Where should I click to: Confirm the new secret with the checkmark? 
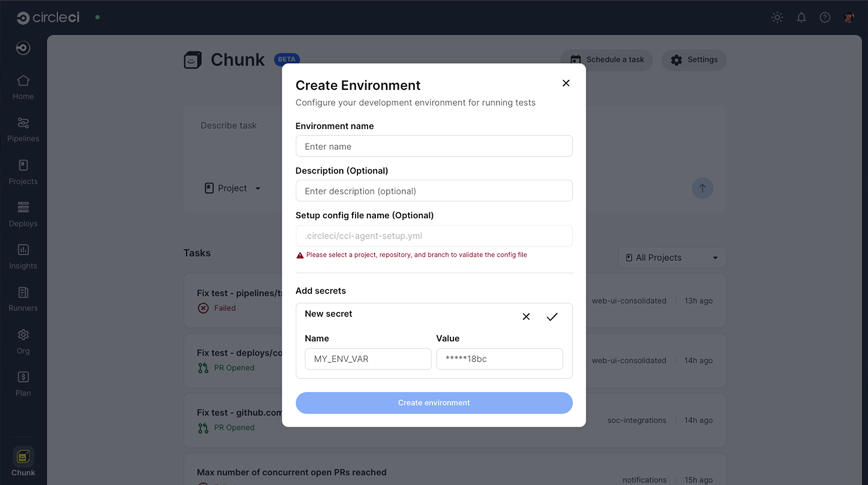tap(552, 316)
